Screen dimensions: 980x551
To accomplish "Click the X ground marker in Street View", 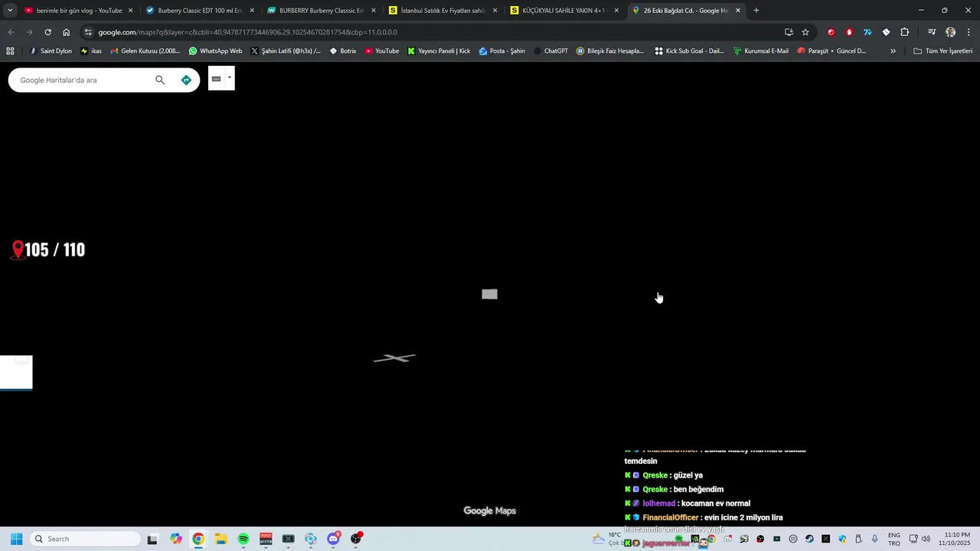I will pyautogui.click(x=394, y=358).
